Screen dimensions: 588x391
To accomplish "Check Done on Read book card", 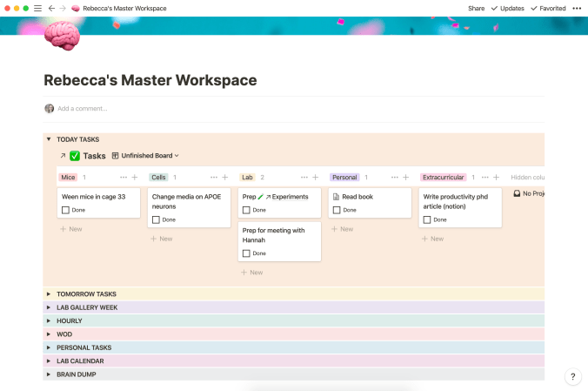I will 337,210.
